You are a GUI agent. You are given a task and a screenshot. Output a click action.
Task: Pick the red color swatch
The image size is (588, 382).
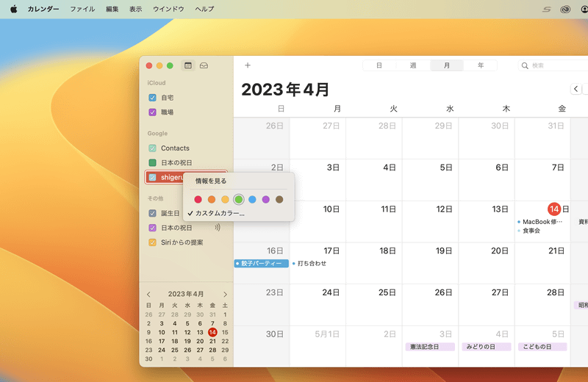point(198,199)
